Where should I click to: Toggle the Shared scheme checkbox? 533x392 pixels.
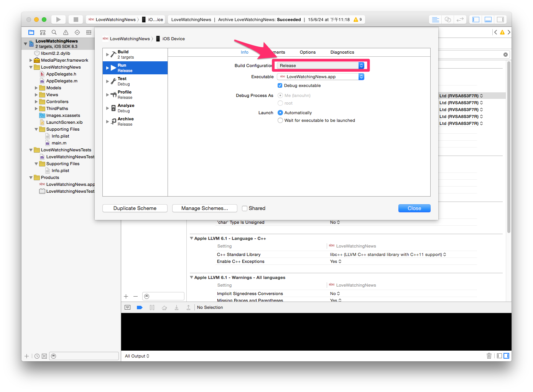click(245, 208)
